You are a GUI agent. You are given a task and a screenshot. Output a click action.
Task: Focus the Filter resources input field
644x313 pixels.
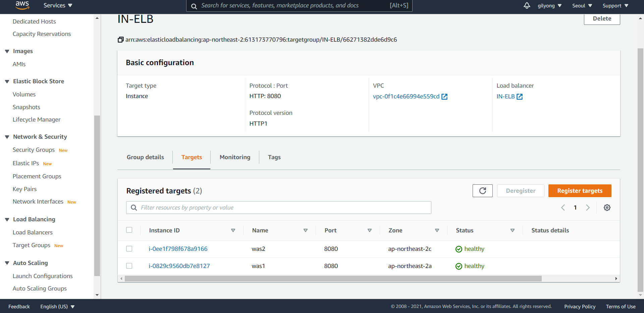(279, 208)
